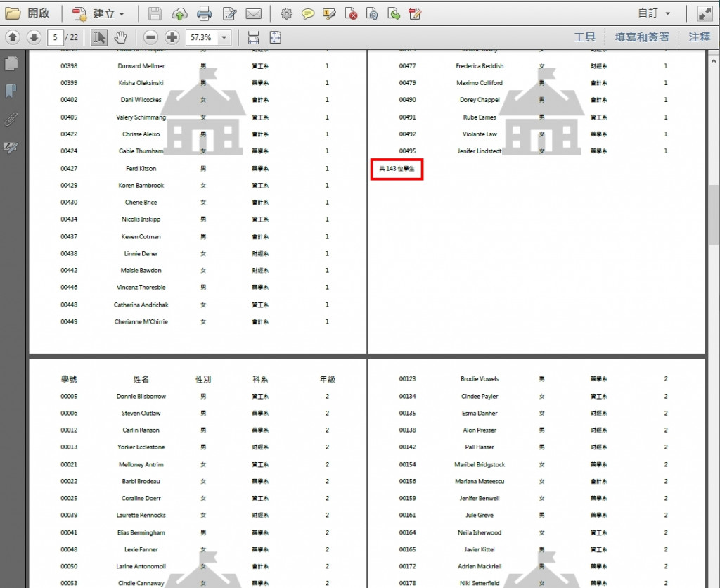The width and height of the screenshot is (720, 588).
Task: Open the 自訂 (Customize) dropdown
Action: pos(655,13)
